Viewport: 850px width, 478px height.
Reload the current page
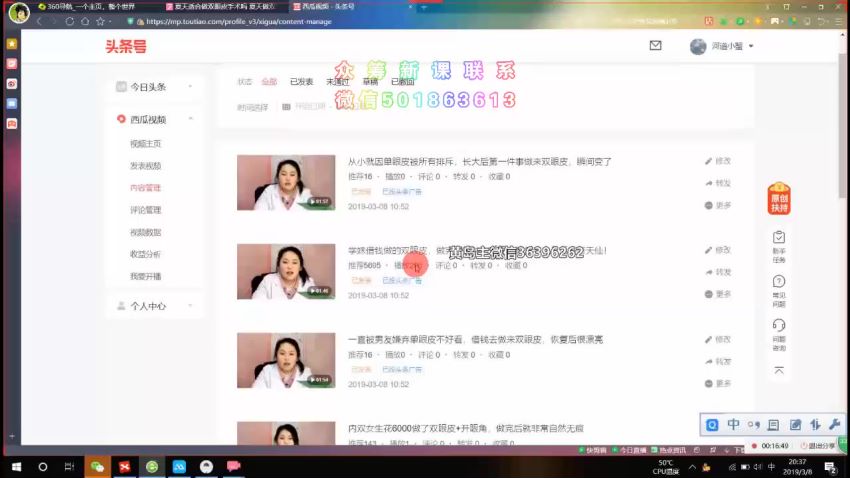(69, 22)
